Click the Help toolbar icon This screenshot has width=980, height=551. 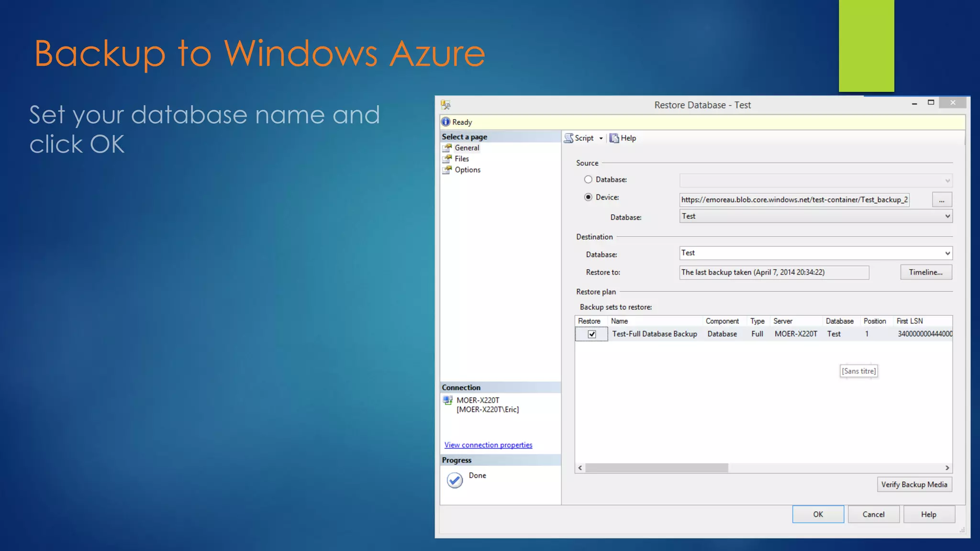(614, 138)
